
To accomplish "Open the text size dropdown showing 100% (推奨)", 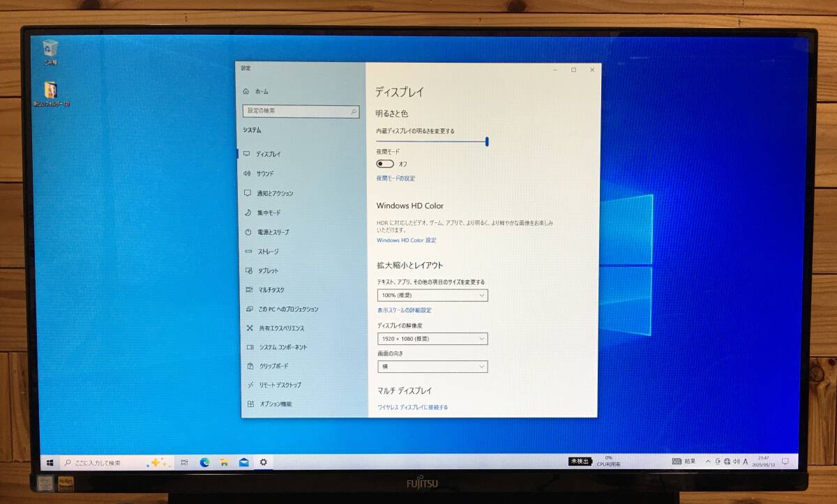I will pyautogui.click(x=432, y=295).
